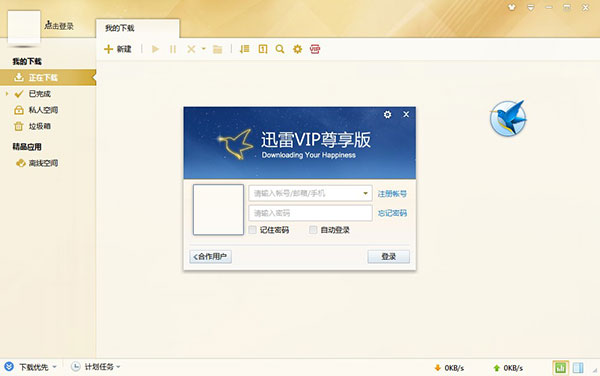Expand the account history dropdown arrow

tap(365, 193)
